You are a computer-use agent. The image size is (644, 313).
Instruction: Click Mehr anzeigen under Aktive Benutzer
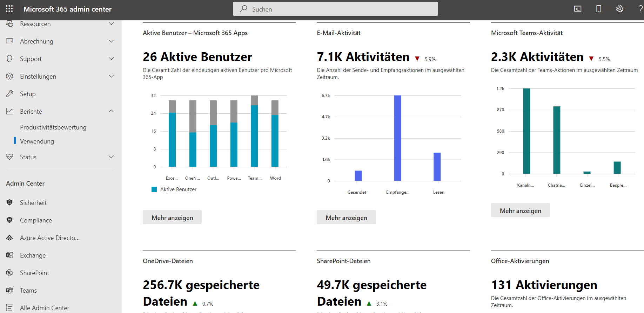(172, 217)
